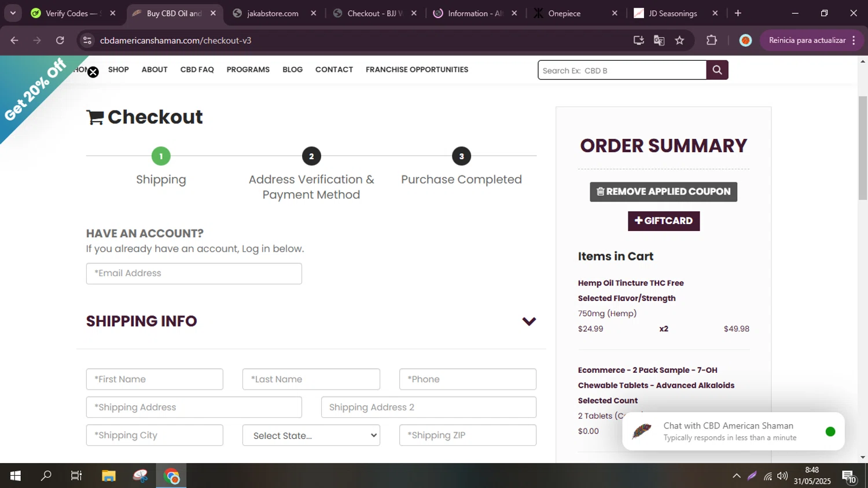Switch to the jakabstore.com tab

pyautogui.click(x=272, y=13)
